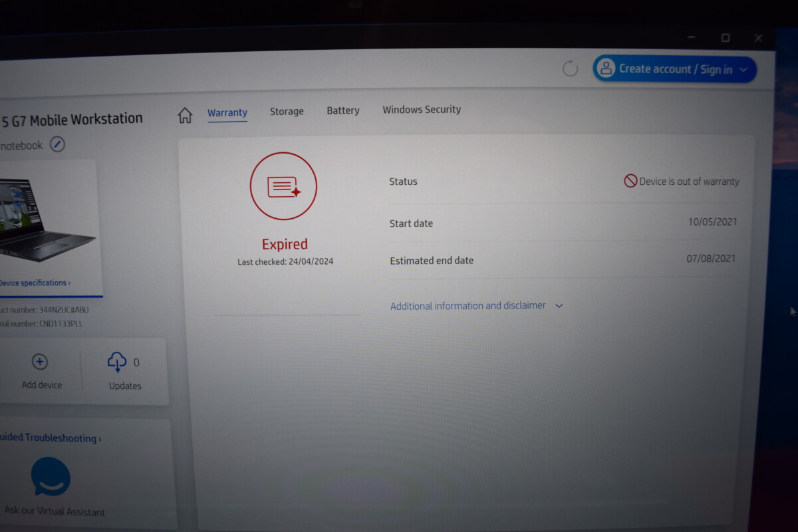The image size is (798, 532).
Task: Click the Updates label
Action: [x=125, y=386]
